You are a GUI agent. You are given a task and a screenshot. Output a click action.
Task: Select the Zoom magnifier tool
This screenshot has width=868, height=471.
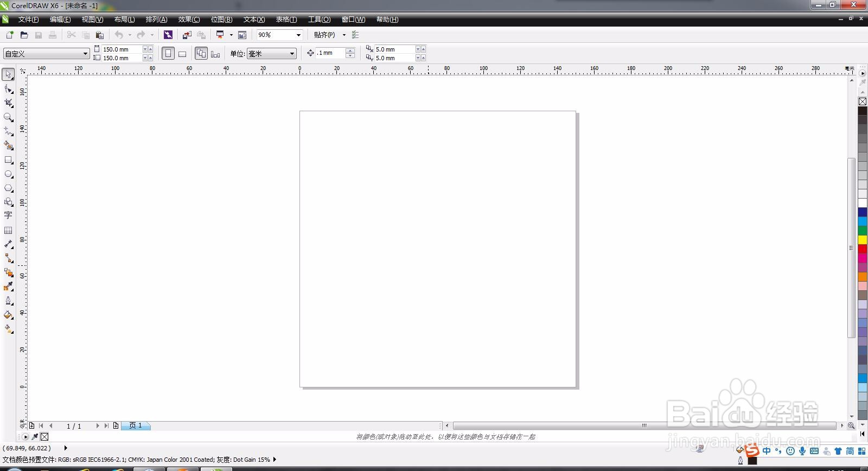[8, 117]
